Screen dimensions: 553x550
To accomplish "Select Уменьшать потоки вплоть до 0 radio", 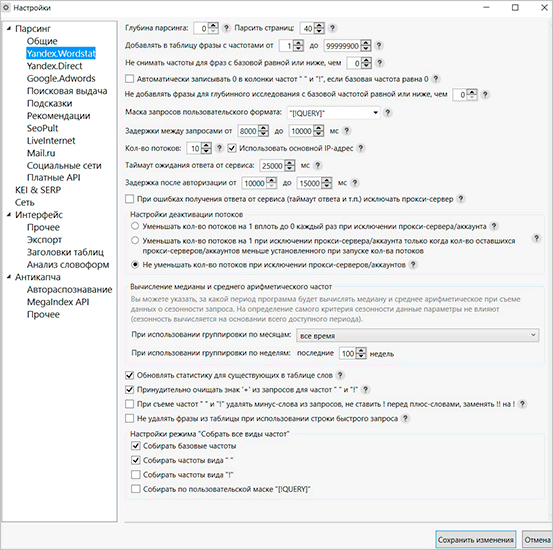I will 135,226.
